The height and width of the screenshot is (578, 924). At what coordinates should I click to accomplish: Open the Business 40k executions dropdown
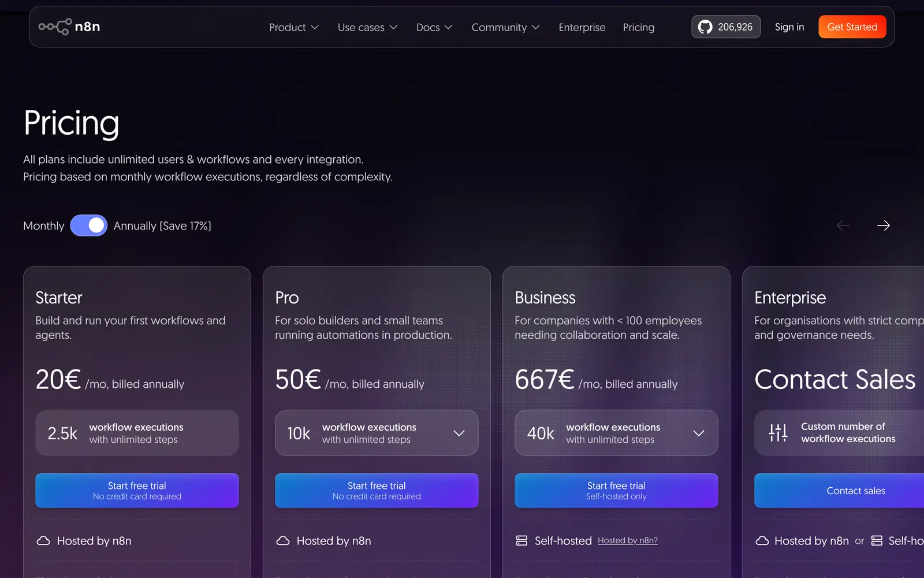pyautogui.click(x=616, y=433)
